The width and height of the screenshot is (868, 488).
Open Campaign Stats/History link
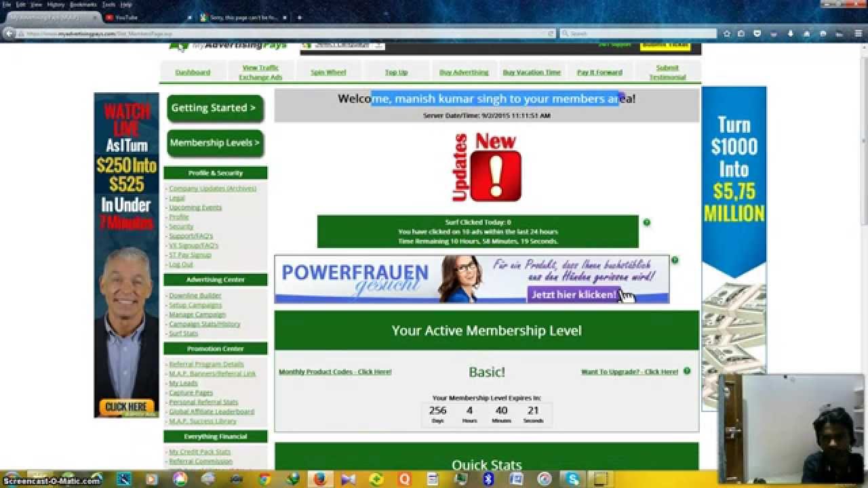point(205,324)
